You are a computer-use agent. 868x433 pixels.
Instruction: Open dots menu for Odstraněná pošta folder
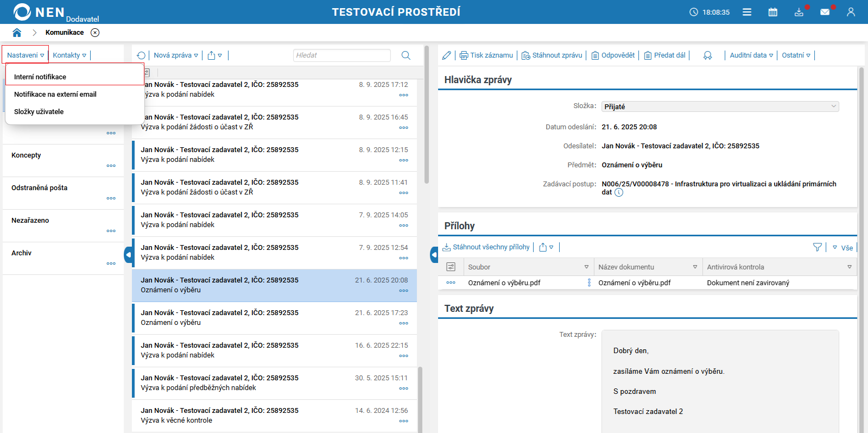pyautogui.click(x=111, y=198)
